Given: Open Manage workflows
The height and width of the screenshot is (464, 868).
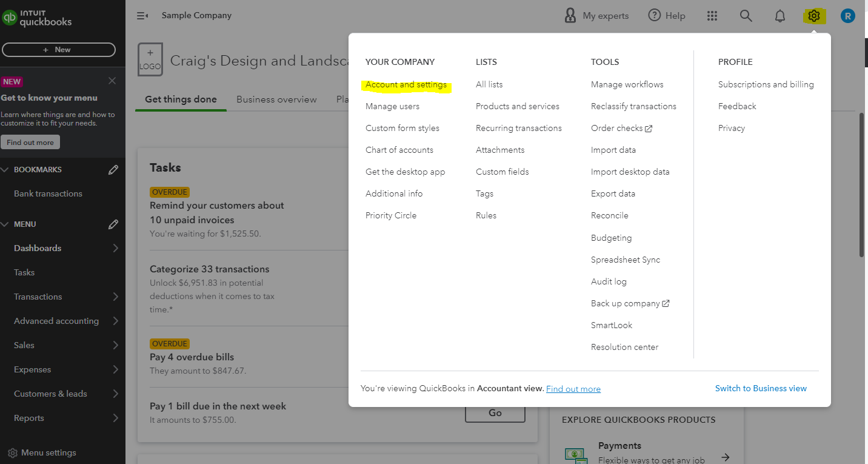Looking at the screenshot, I should 627,84.
